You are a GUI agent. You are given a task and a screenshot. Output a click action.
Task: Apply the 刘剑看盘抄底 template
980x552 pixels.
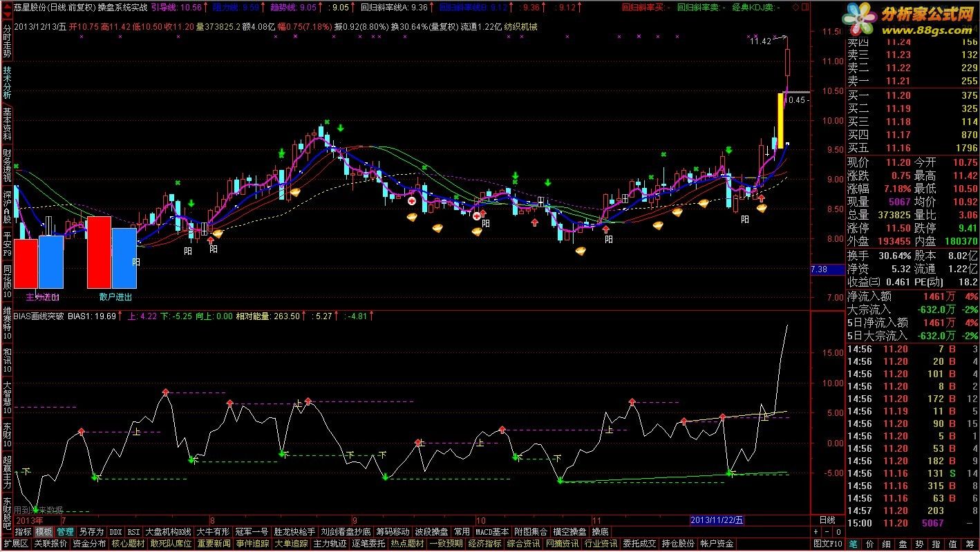coord(346,532)
